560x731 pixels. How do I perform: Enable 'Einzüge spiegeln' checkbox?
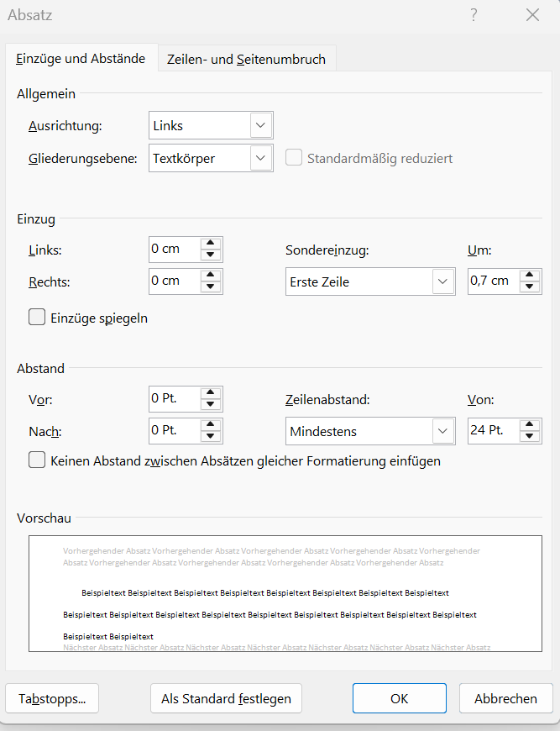[x=37, y=318]
